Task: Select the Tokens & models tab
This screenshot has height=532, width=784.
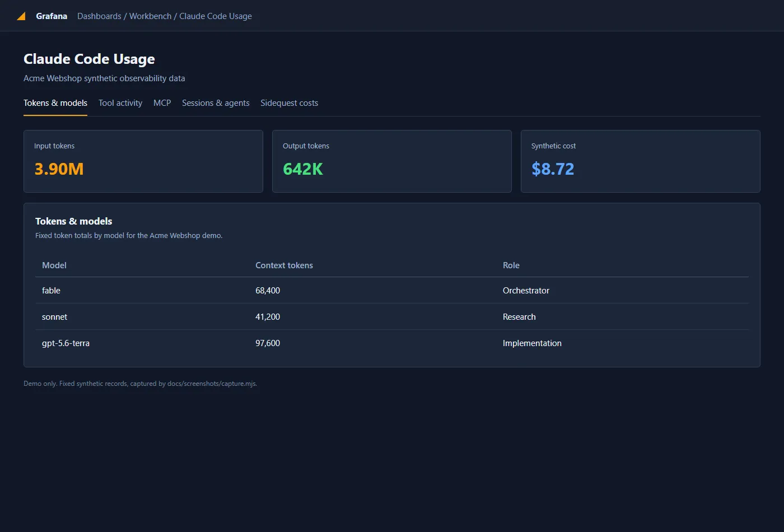Action: click(55, 103)
